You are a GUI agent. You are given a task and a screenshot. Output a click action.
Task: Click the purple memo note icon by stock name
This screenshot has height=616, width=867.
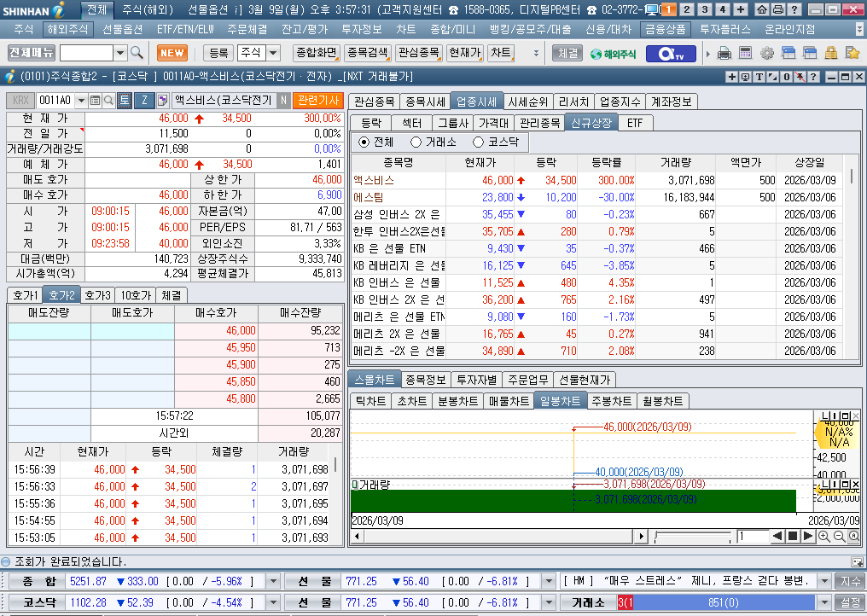click(x=162, y=100)
